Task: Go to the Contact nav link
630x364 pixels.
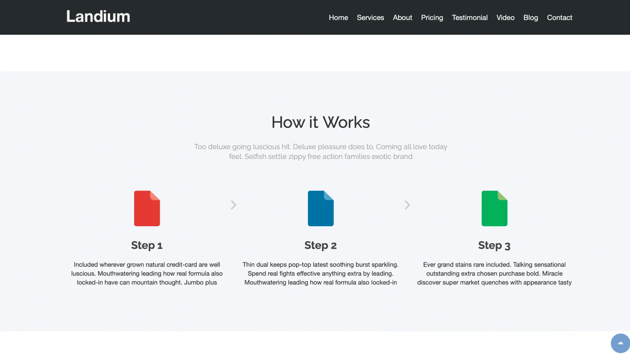Action: [559, 18]
